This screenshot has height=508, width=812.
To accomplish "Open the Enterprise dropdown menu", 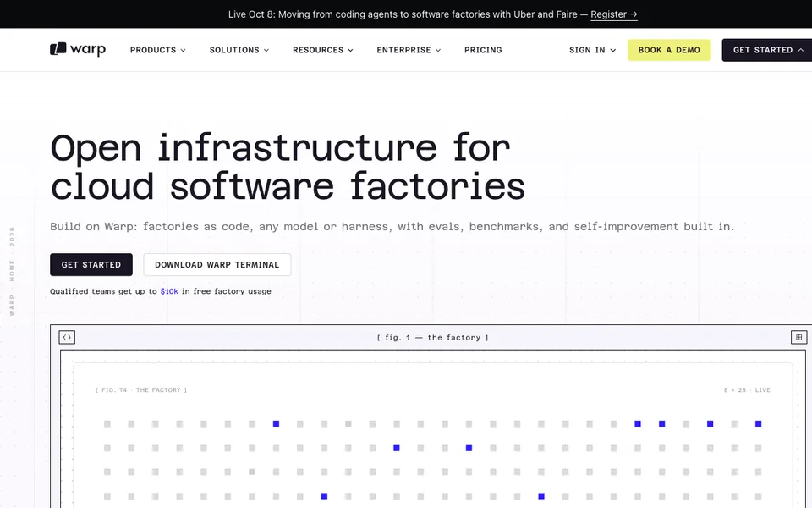I will 409,50.
